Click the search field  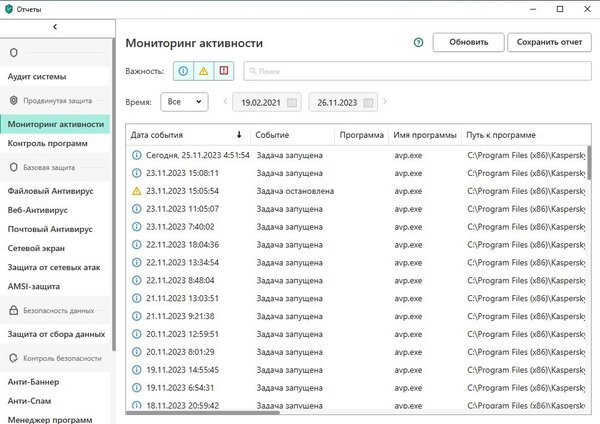417,71
